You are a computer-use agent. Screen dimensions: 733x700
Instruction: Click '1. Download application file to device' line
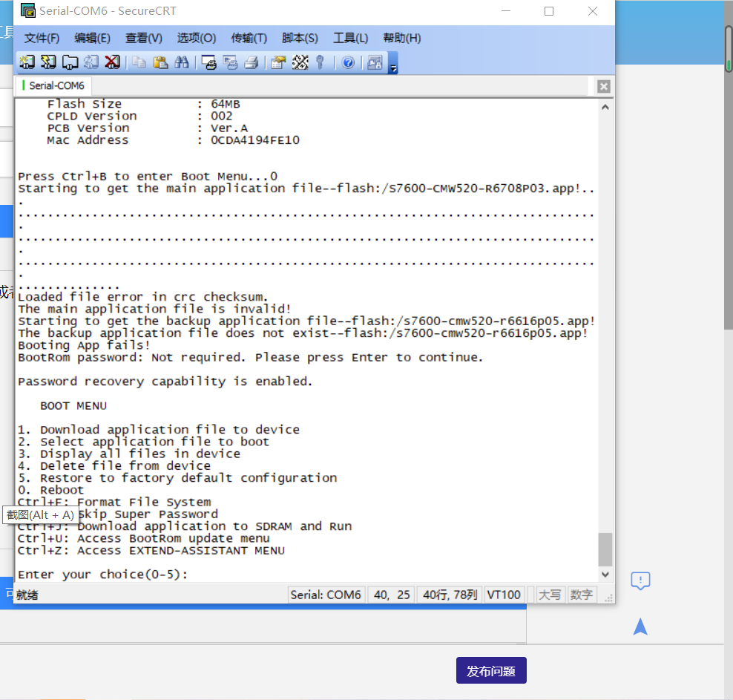159,429
